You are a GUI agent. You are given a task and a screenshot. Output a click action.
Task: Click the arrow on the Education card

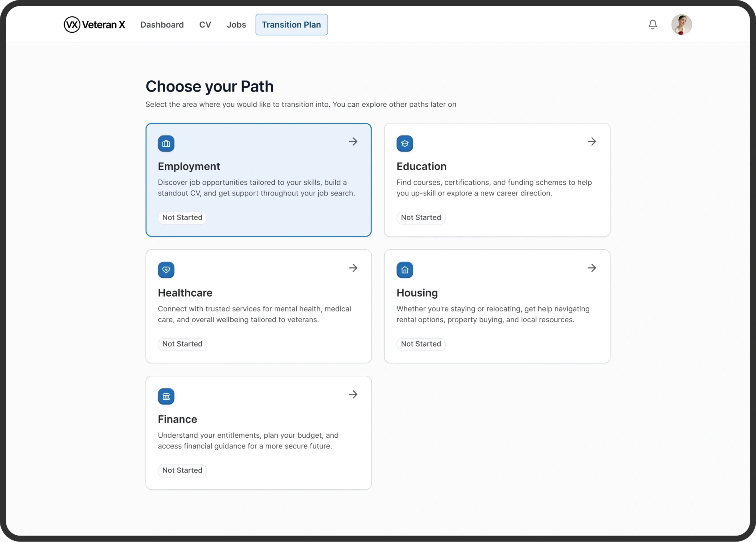[x=592, y=141]
